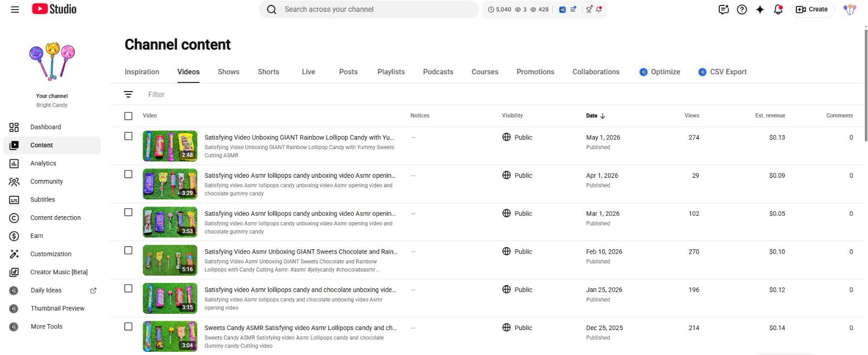The image size is (868, 355).
Task: Click the YouTube Studio logo
Action: (x=54, y=9)
